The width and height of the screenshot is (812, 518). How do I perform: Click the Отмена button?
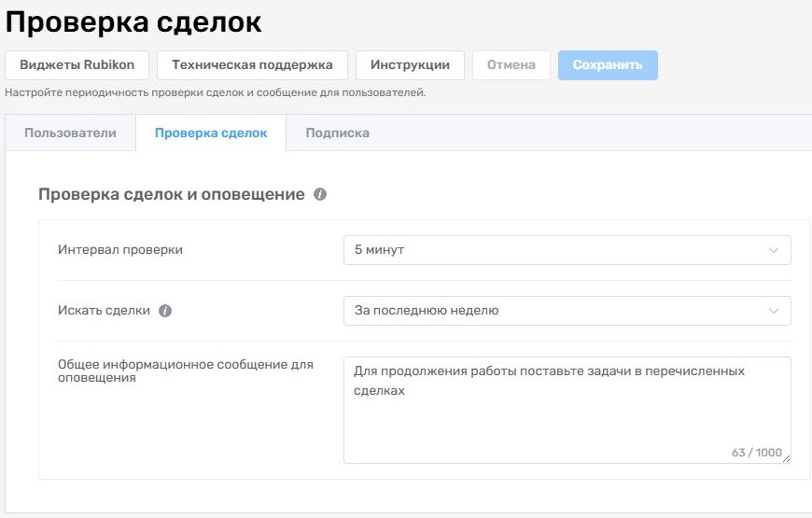tap(511, 65)
